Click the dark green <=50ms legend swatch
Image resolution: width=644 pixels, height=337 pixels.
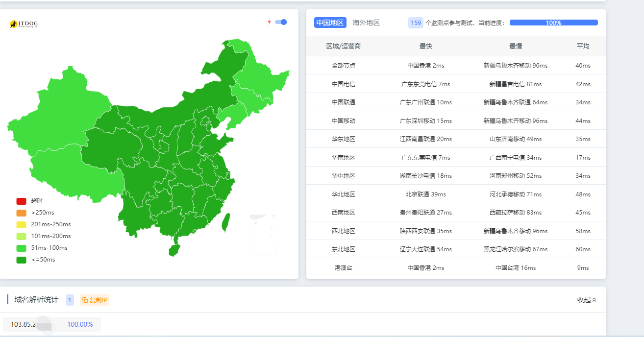pos(21,260)
